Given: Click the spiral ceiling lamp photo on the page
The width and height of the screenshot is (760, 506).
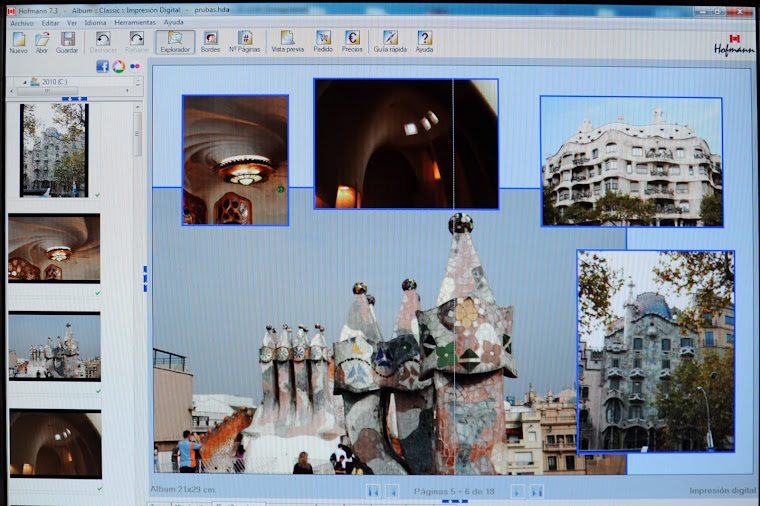Looking at the screenshot, I should pos(235,160).
